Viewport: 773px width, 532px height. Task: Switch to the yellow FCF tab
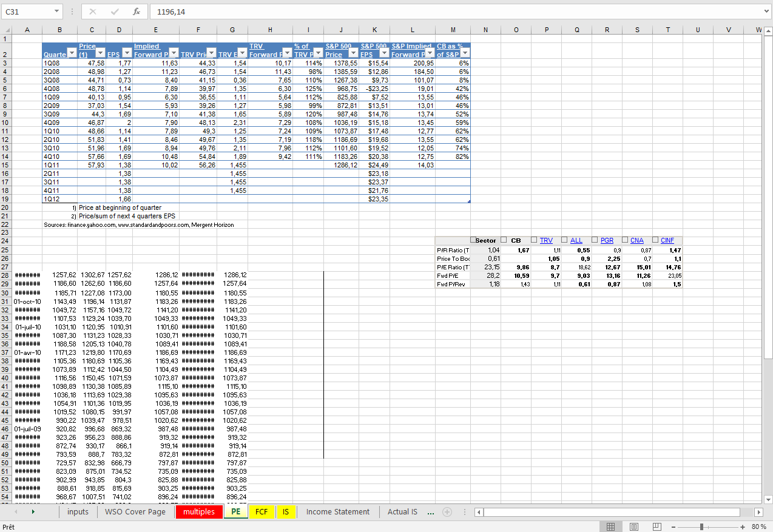[262, 512]
